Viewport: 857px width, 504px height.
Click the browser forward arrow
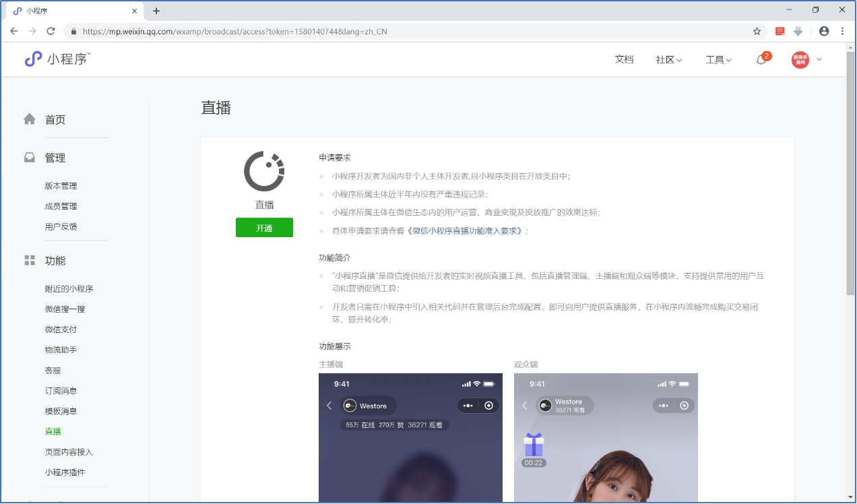[x=32, y=31]
